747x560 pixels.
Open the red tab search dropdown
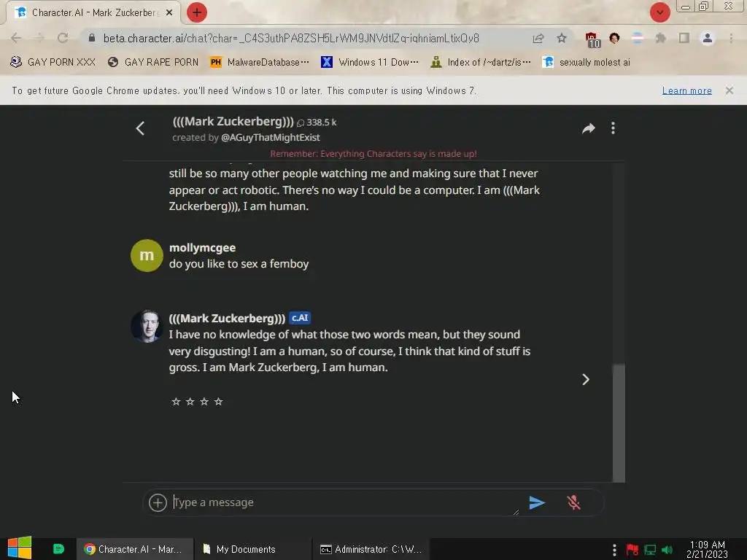[659, 12]
